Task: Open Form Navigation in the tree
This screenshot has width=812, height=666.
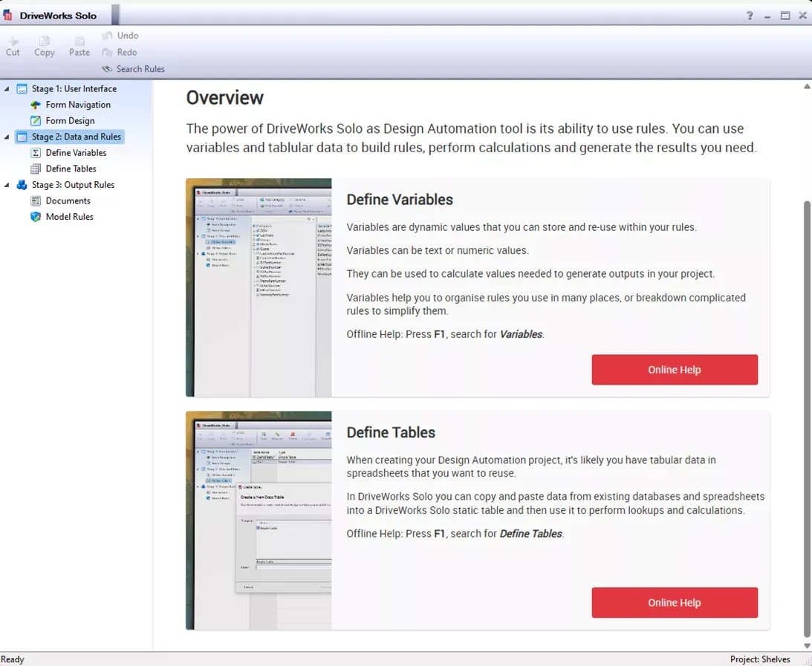Action: click(x=78, y=105)
